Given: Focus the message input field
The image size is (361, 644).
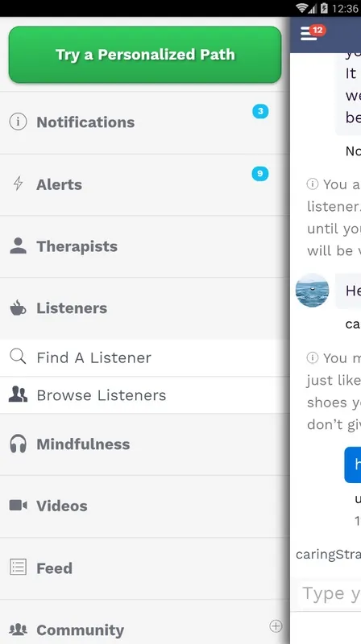Looking at the screenshot, I should tap(330, 593).
